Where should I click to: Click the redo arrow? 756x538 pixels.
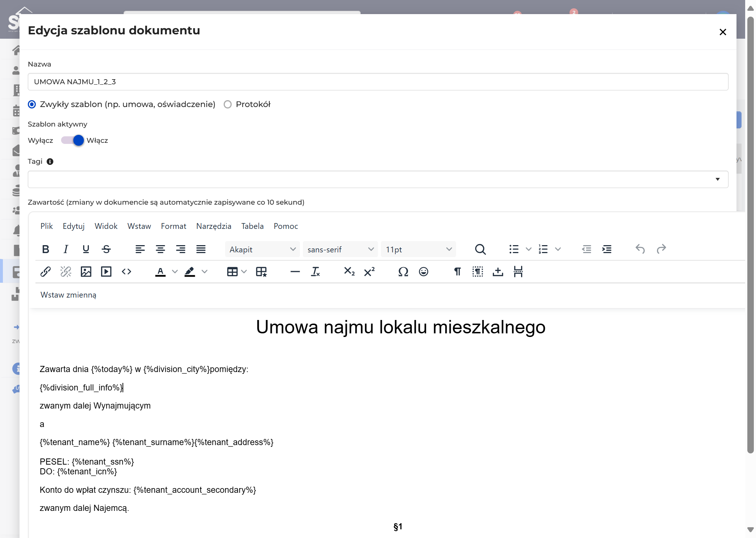tap(661, 249)
